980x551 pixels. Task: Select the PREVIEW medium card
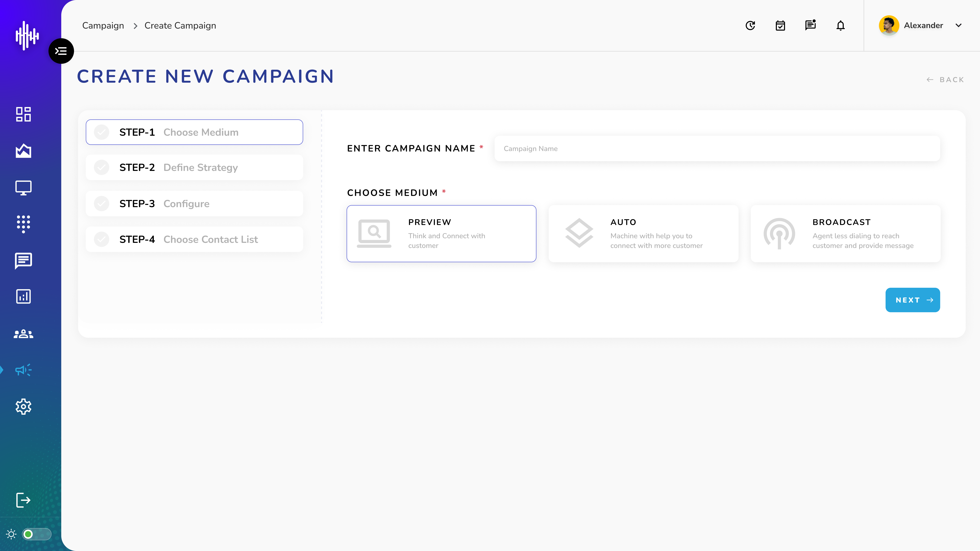pos(441,233)
